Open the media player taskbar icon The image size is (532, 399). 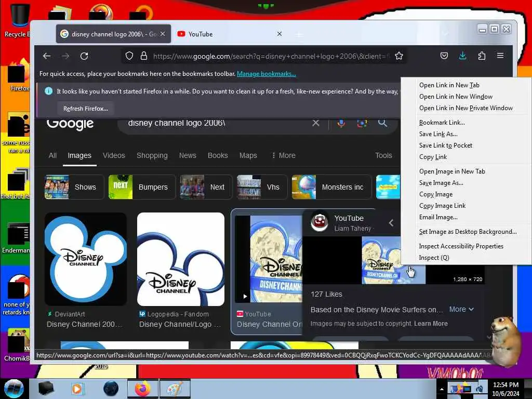coord(77,389)
